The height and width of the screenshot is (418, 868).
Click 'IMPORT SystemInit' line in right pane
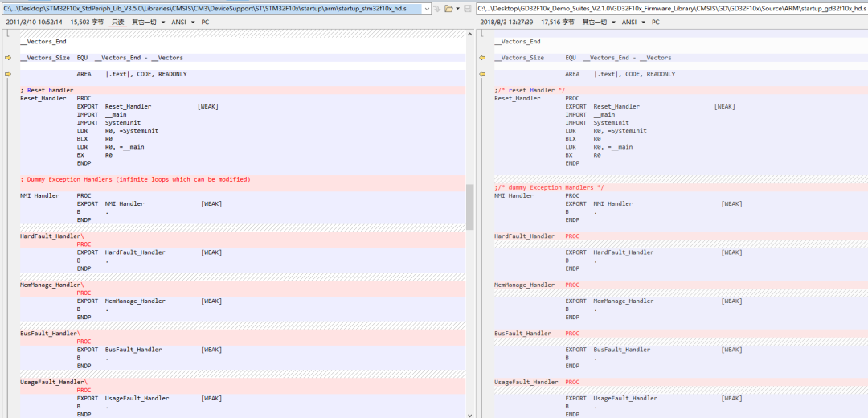(x=596, y=122)
